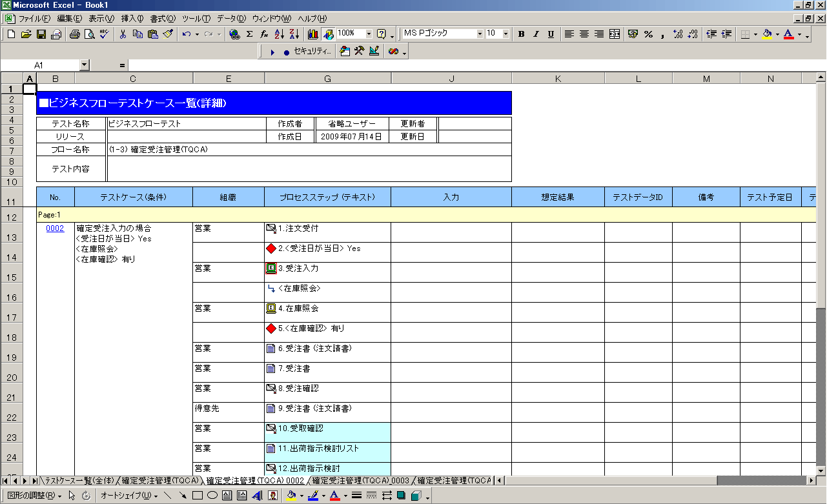
Task: Decrease decimal places
Action: [693, 34]
